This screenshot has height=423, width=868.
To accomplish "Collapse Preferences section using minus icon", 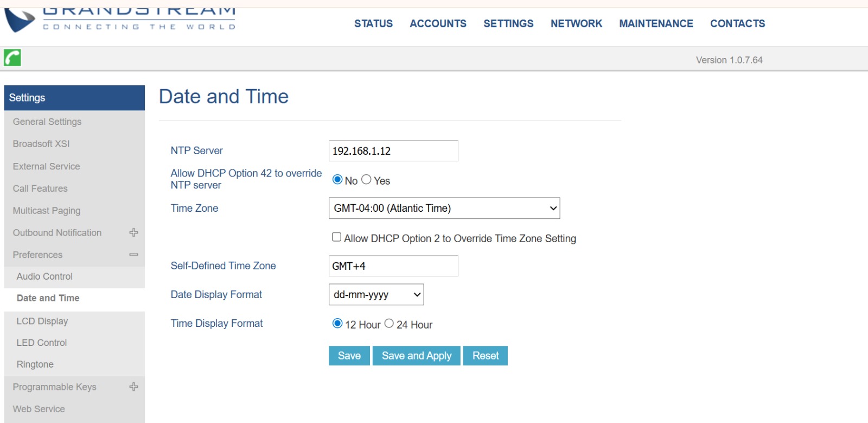I will pos(133,255).
